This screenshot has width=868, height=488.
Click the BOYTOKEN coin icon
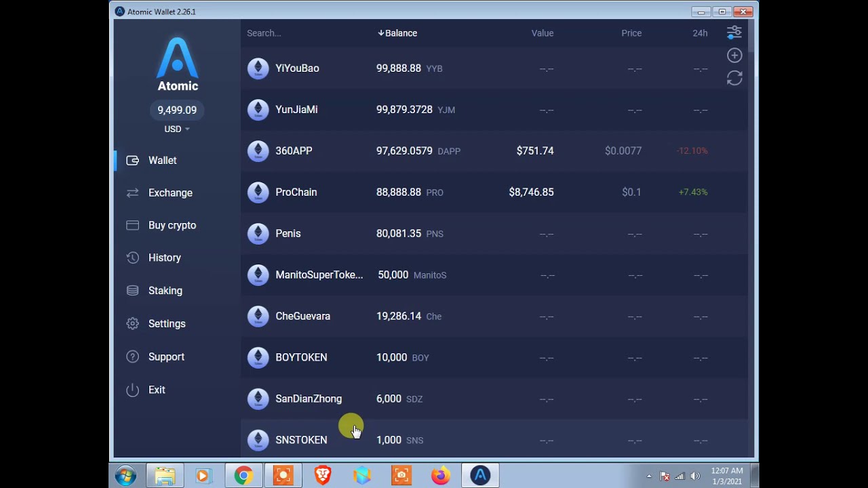tap(258, 358)
